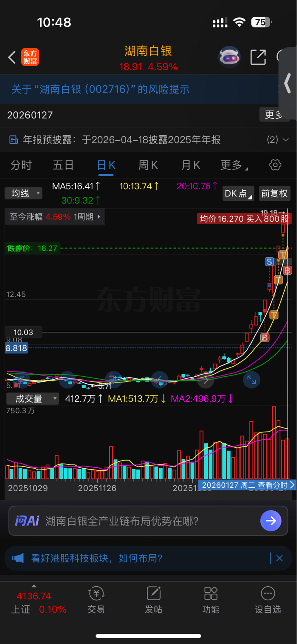
Task: Tap the 更多 button beside 20260127
Action: (x=274, y=114)
